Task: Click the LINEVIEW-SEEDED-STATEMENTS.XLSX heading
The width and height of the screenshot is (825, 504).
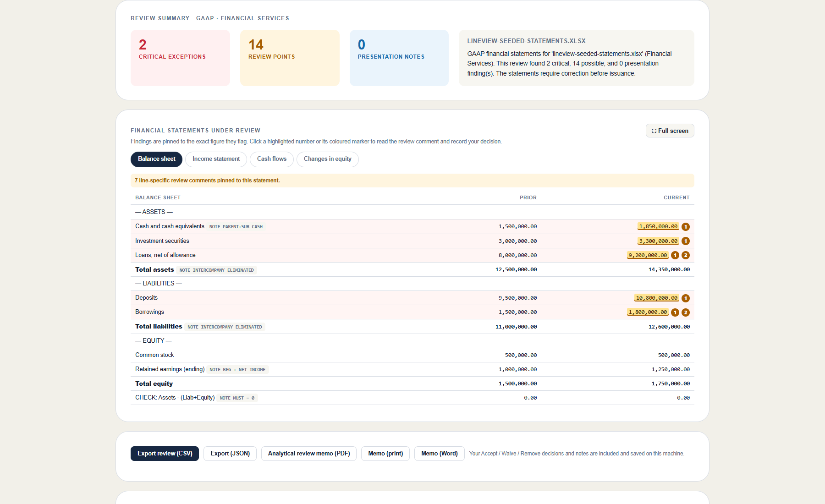Action: tap(526, 41)
